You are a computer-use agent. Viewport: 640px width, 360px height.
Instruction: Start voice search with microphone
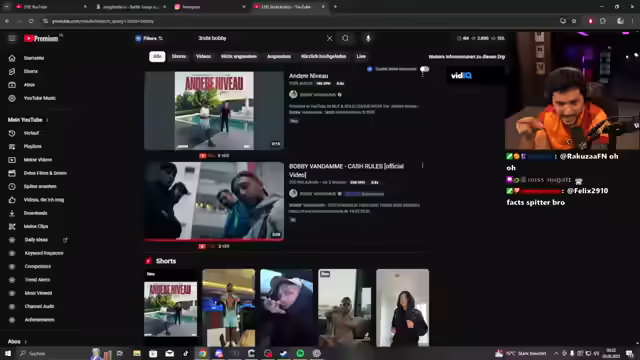pyautogui.click(x=368, y=38)
